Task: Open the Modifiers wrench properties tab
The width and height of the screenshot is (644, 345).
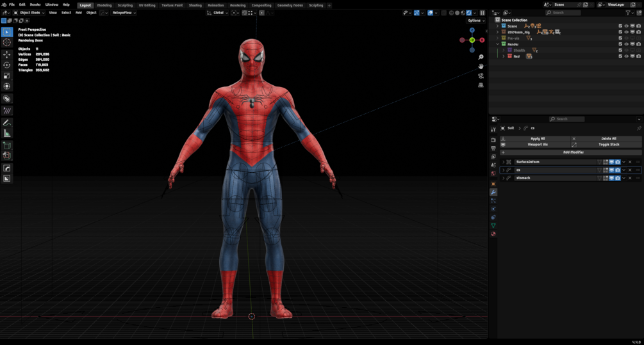Action: tap(493, 192)
